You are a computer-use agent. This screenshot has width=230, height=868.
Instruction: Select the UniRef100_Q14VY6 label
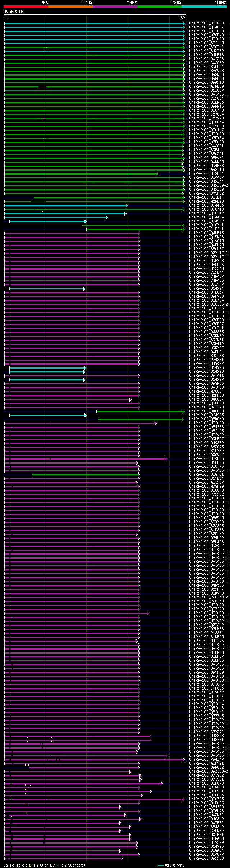[206, 847]
